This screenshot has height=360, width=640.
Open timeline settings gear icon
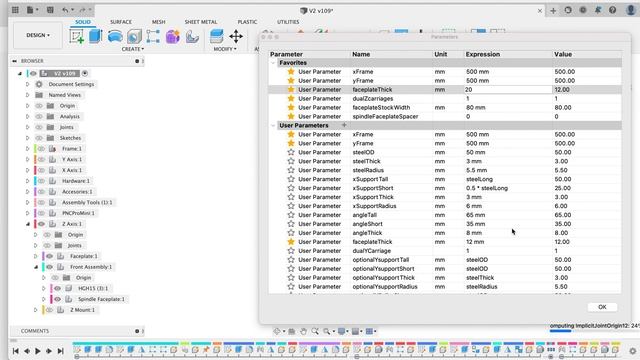click(x=632, y=350)
